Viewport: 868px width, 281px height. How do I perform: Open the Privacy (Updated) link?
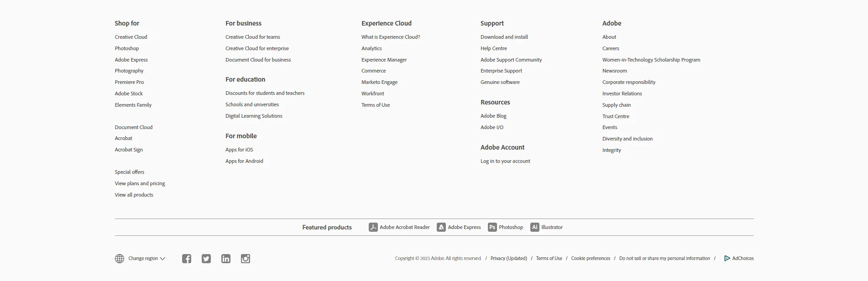click(509, 258)
